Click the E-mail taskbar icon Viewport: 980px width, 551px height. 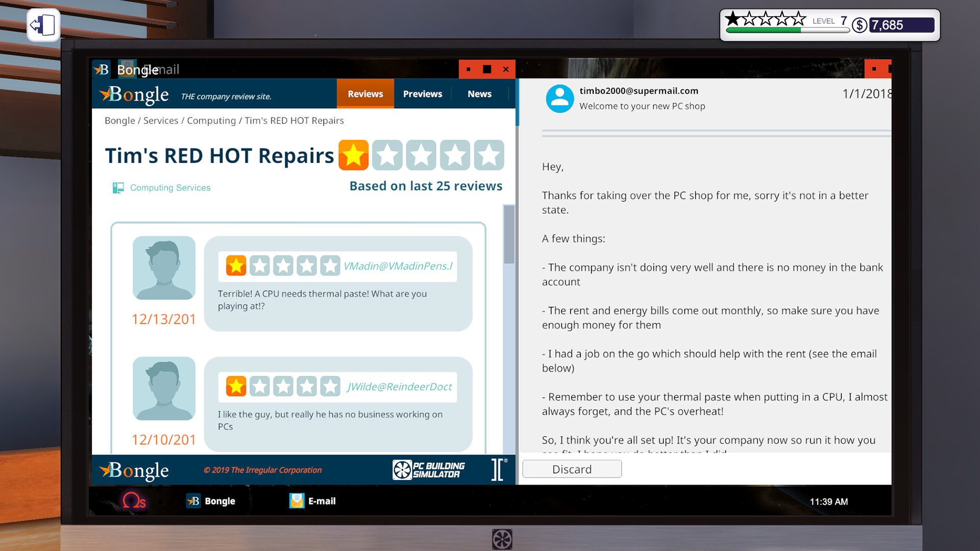click(x=312, y=500)
